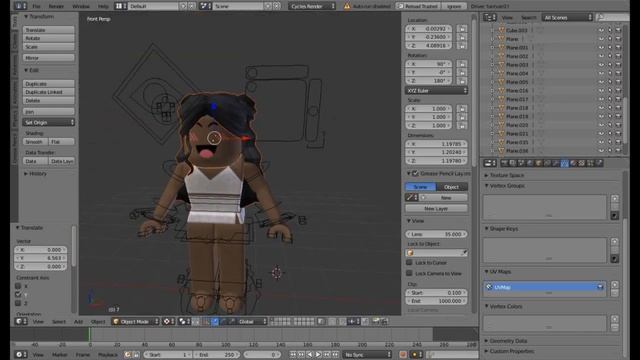Image resolution: width=640 pixels, height=360 pixels.
Task: Click the Reload Trusted button
Action: (418, 6)
